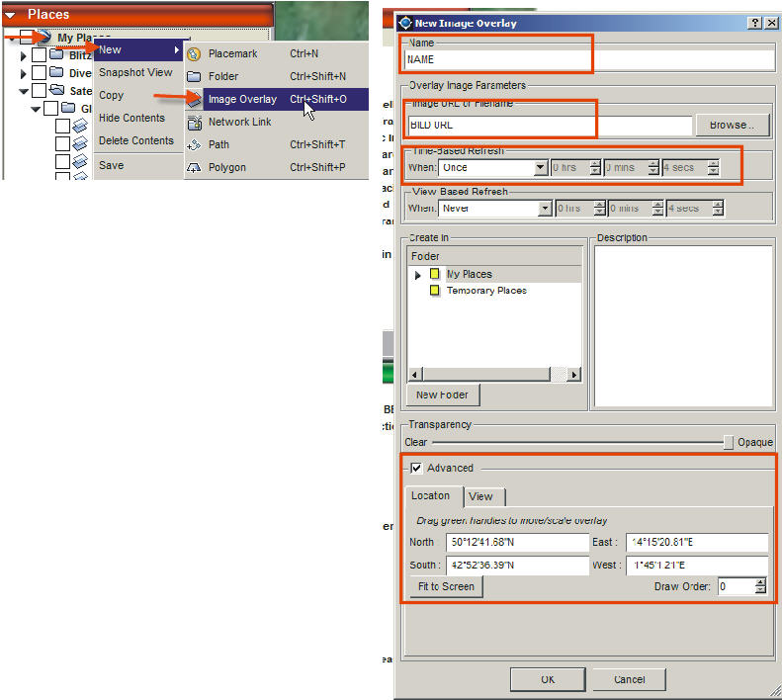Image resolution: width=782 pixels, height=700 pixels.
Task: Select the Temporary Places folder icon
Action: click(435, 292)
